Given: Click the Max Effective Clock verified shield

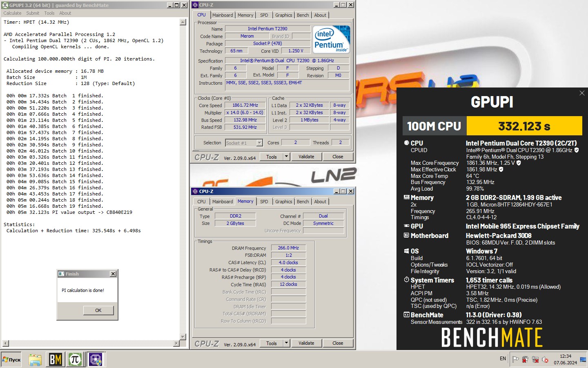Looking at the screenshot, I should click(x=501, y=169).
